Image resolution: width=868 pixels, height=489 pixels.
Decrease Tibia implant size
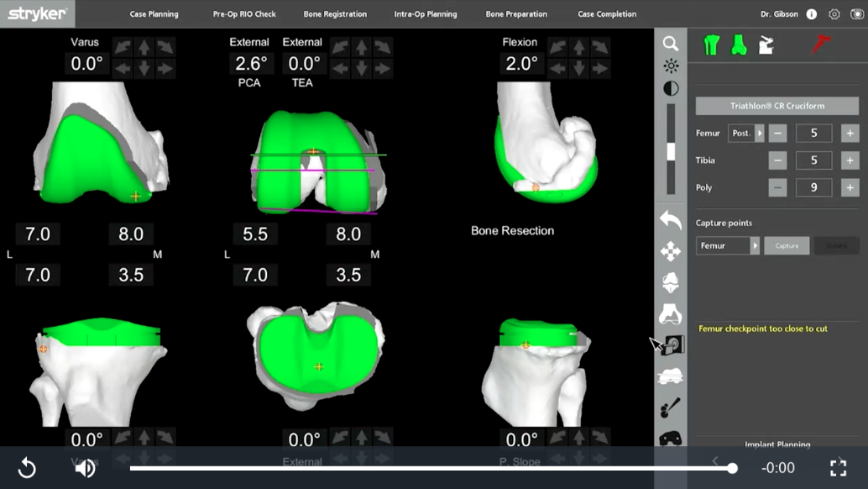[777, 160]
